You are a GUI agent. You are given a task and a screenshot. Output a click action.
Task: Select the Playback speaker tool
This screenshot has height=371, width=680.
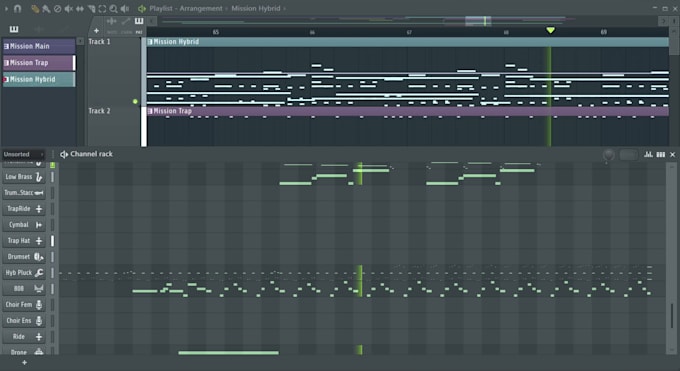coord(125,8)
